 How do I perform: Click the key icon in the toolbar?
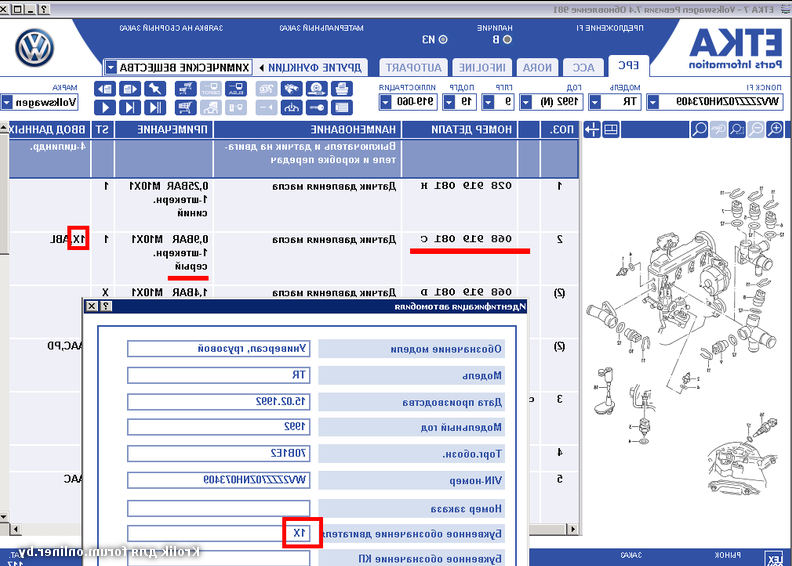[317, 107]
